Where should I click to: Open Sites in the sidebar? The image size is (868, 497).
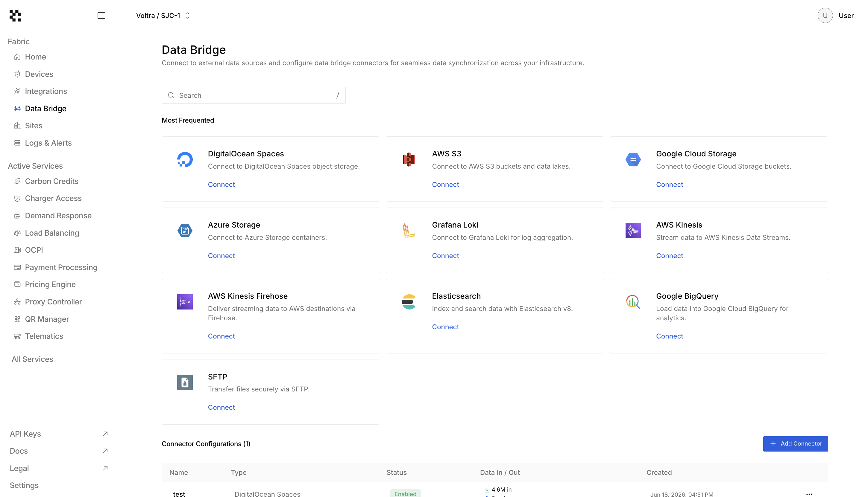pos(34,126)
